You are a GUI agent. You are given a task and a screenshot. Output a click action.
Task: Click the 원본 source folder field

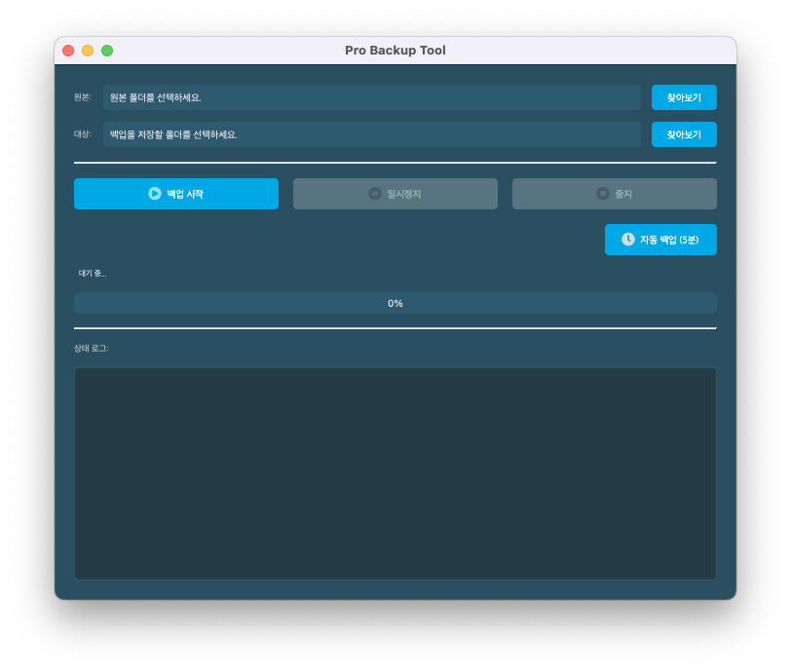coord(372,97)
